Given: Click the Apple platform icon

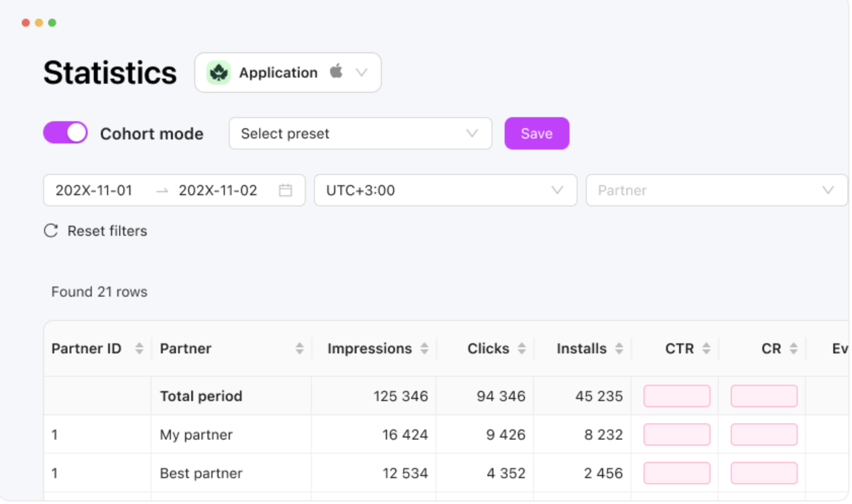Looking at the screenshot, I should (x=336, y=72).
